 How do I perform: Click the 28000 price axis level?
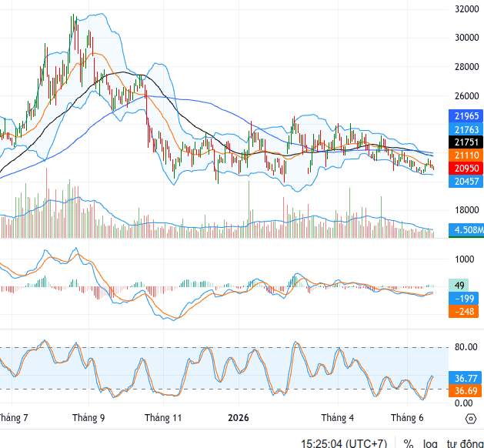point(467,66)
